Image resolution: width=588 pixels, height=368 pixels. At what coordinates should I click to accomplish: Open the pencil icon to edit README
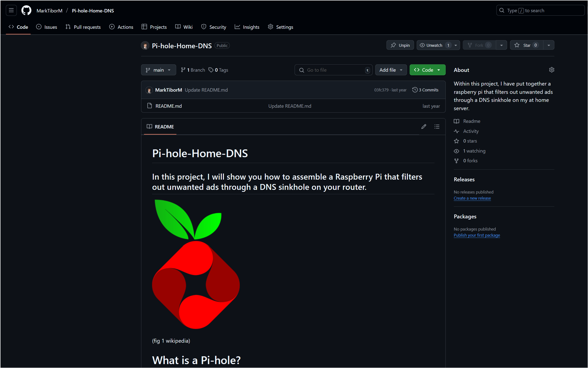click(x=424, y=126)
